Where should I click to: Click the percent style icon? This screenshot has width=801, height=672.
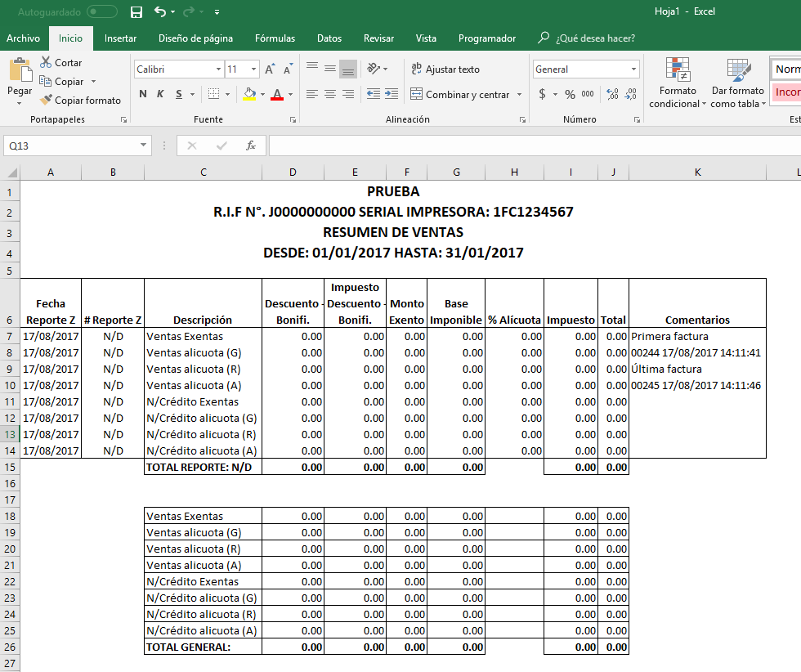click(x=570, y=94)
